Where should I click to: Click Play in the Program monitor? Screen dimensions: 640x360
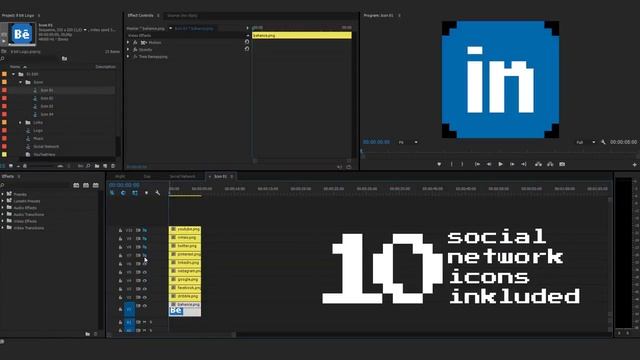(x=500, y=164)
